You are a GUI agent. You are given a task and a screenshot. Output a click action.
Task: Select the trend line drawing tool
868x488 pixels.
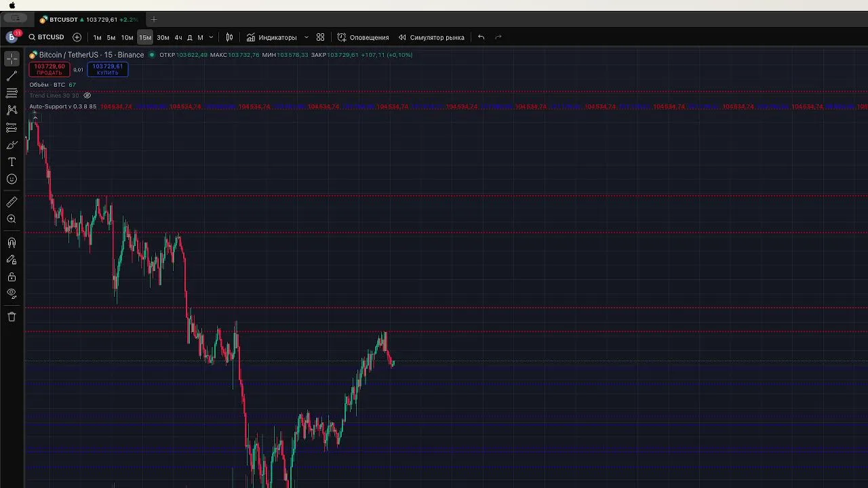[x=12, y=76]
